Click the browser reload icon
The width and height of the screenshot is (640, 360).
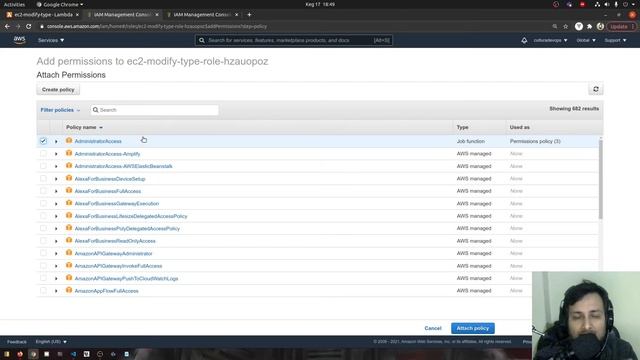tap(29, 26)
